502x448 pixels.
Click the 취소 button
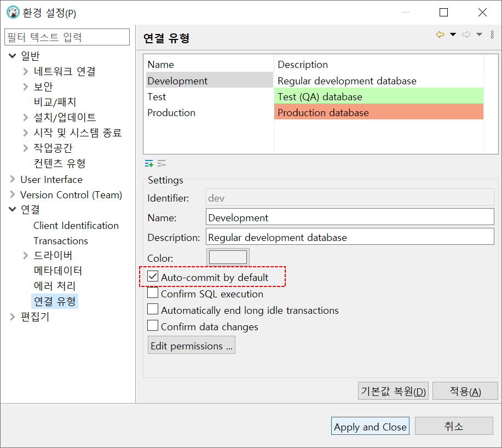[454, 426]
